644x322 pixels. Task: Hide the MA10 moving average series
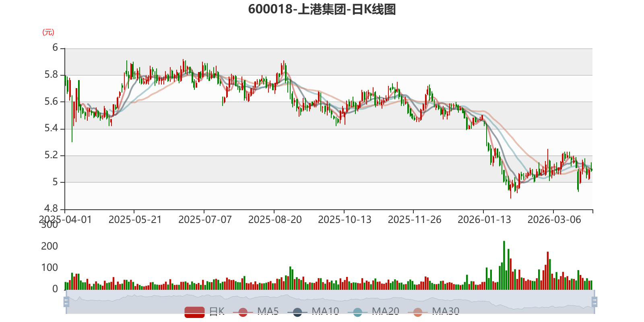313,312
